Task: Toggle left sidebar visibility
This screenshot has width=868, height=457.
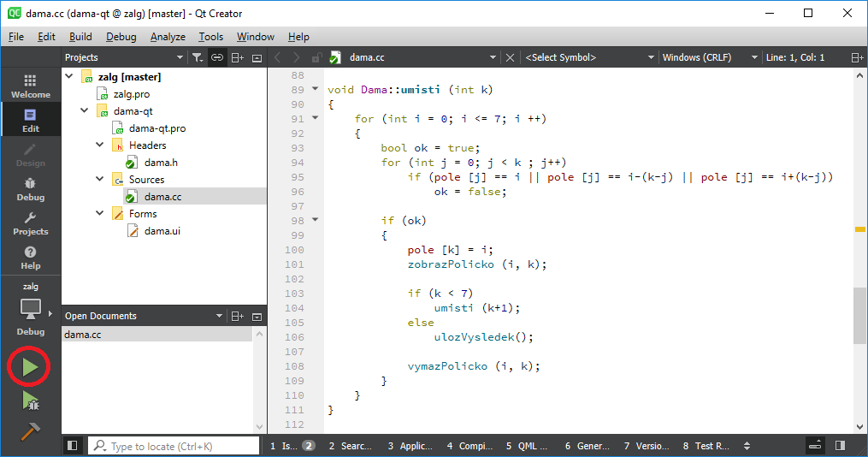Action: pos(72,445)
